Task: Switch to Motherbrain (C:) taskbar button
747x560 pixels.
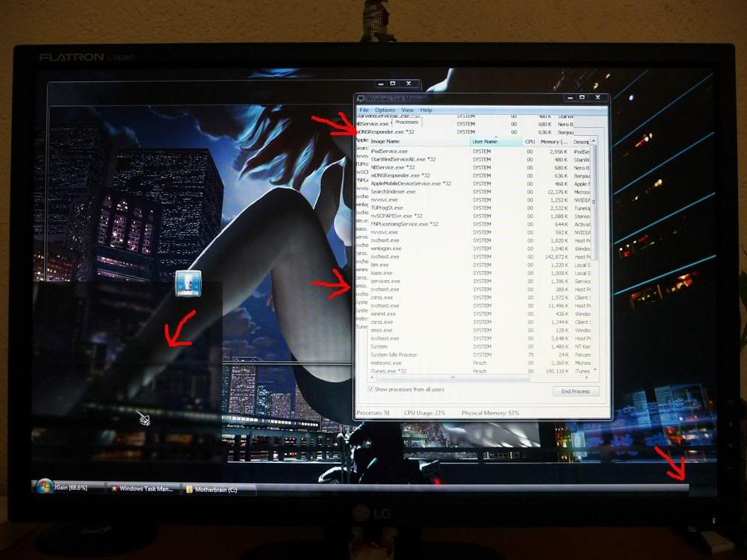Action: tap(219, 489)
